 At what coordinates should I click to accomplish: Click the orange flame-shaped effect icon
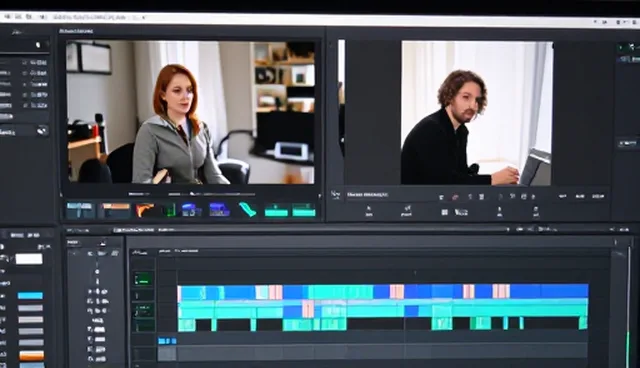144,210
